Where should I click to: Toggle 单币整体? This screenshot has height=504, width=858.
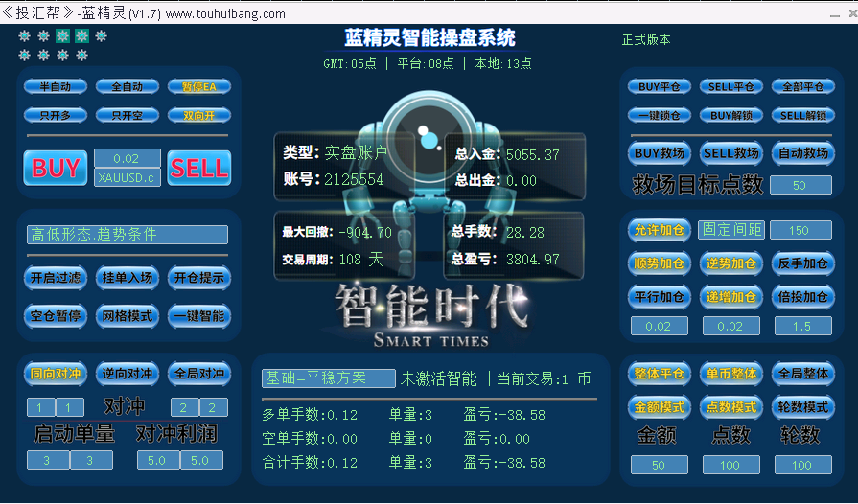point(731,374)
